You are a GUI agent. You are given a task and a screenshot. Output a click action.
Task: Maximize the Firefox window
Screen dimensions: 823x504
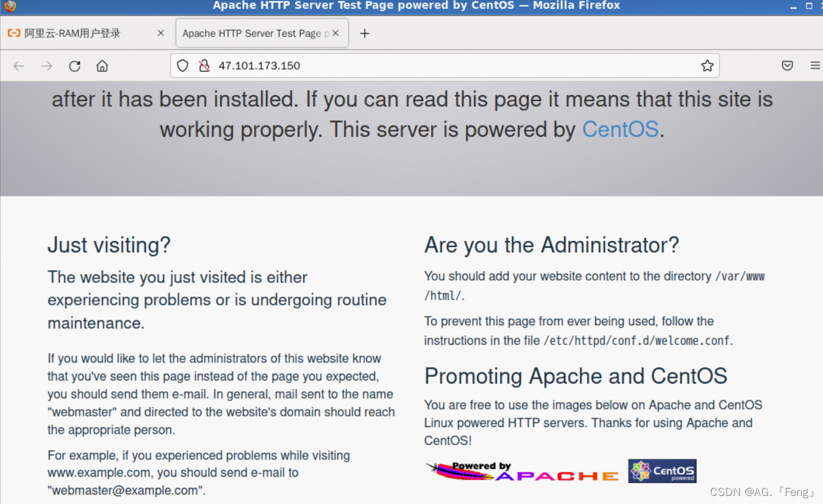tap(809, 6)
